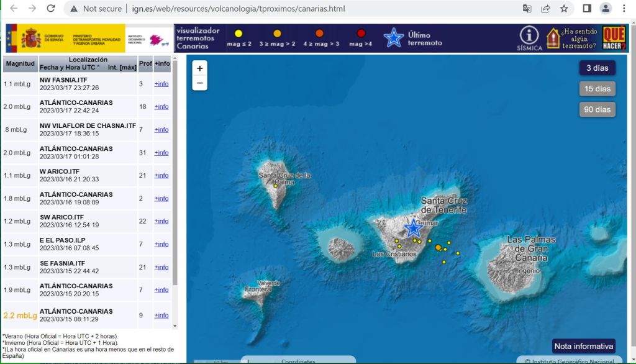Zoom out on the map

click(200, 83)
